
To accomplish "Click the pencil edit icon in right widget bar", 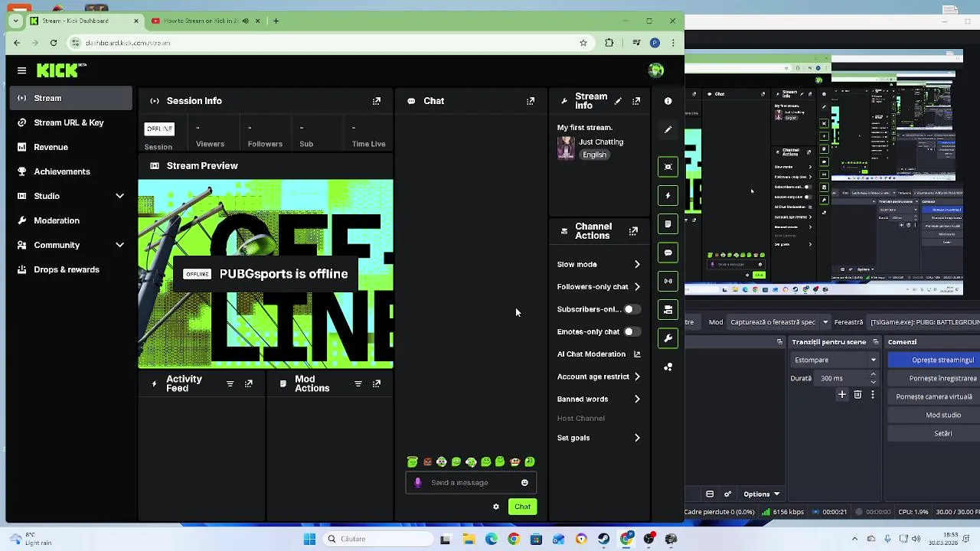I will coord(668,130).
